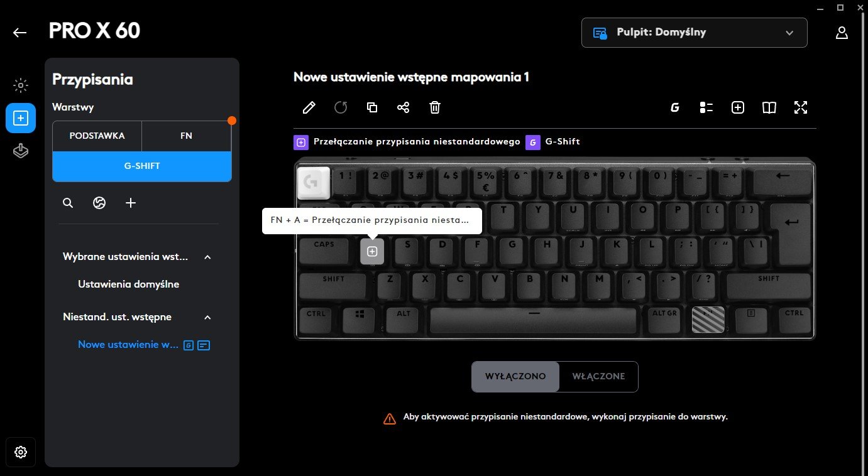Duplicate the mapping preset with copy icon
The image size is (868, 476).
[x=371, y=107]
